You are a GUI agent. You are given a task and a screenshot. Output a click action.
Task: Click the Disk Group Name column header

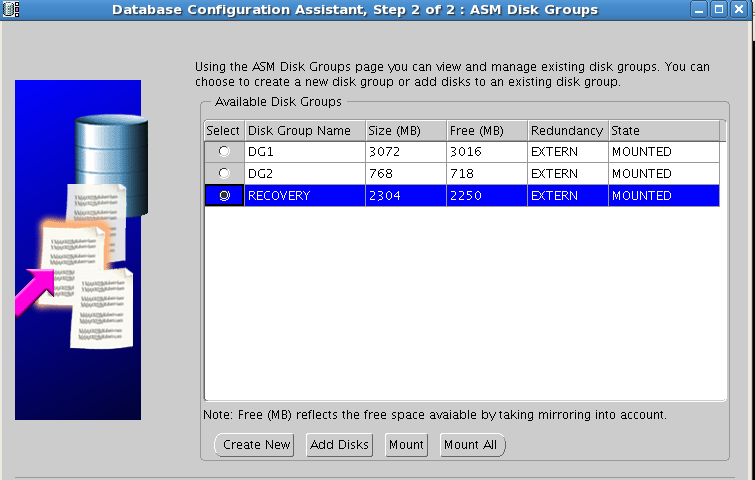[305, 130]
